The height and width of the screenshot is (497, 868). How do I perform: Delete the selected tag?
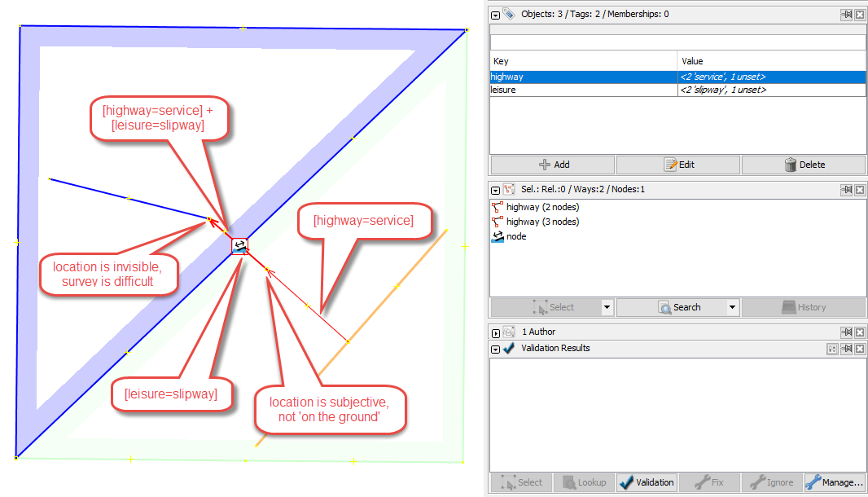pyautogui.click(x=804, y=165)
